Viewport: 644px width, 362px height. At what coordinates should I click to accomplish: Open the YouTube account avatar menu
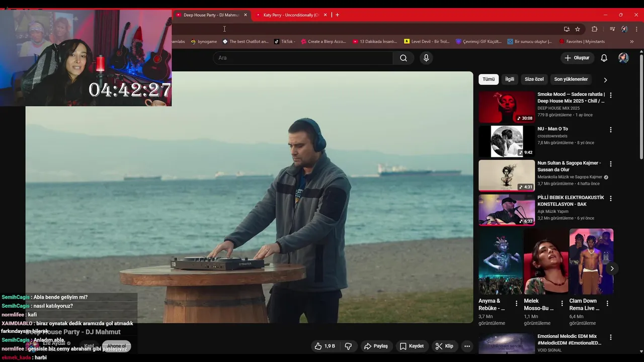click(623, 58)
